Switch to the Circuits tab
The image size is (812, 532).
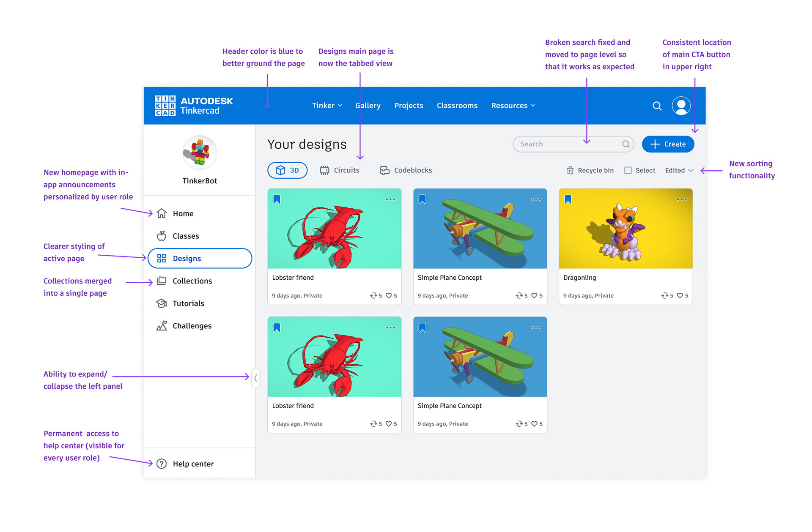(x=339, y=170)
